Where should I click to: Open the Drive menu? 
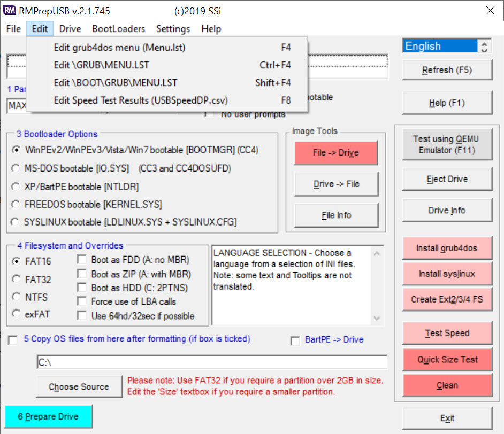coord(70,29)
